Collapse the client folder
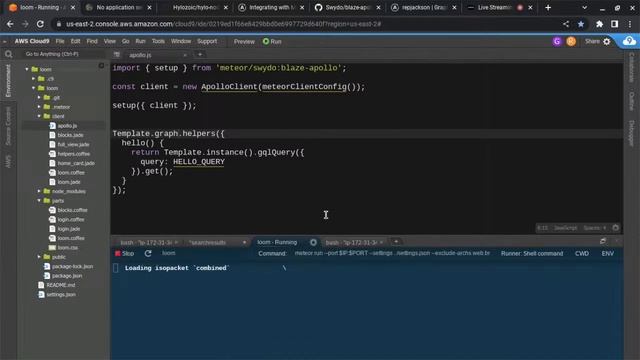This screenshot has height=360, width=640. click(39, 116)
